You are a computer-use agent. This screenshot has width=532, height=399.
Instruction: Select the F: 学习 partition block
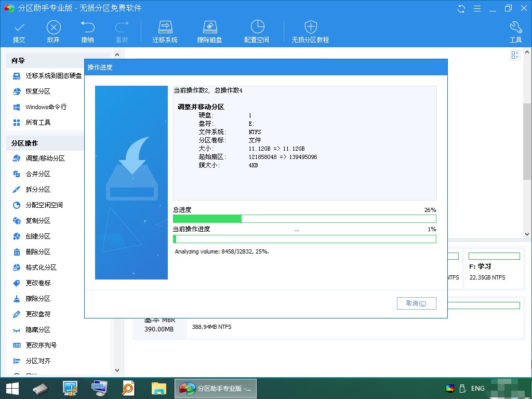coord(494,270)
